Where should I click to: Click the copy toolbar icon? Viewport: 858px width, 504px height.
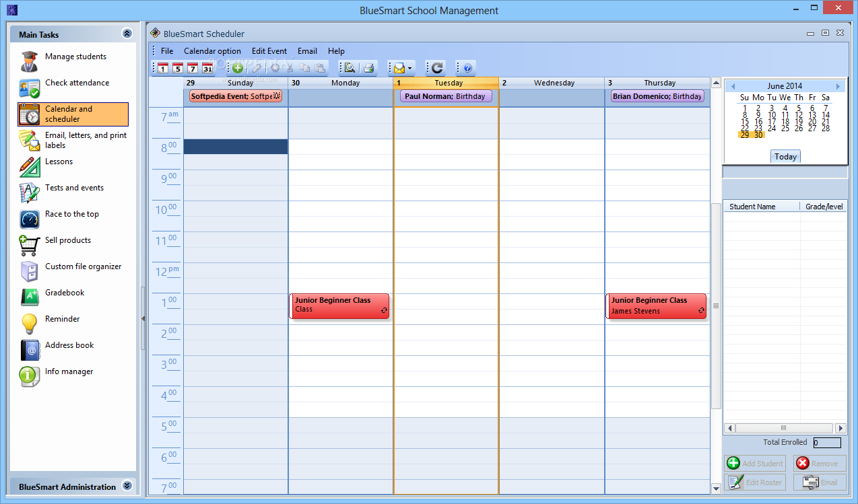tap(305, 68)
